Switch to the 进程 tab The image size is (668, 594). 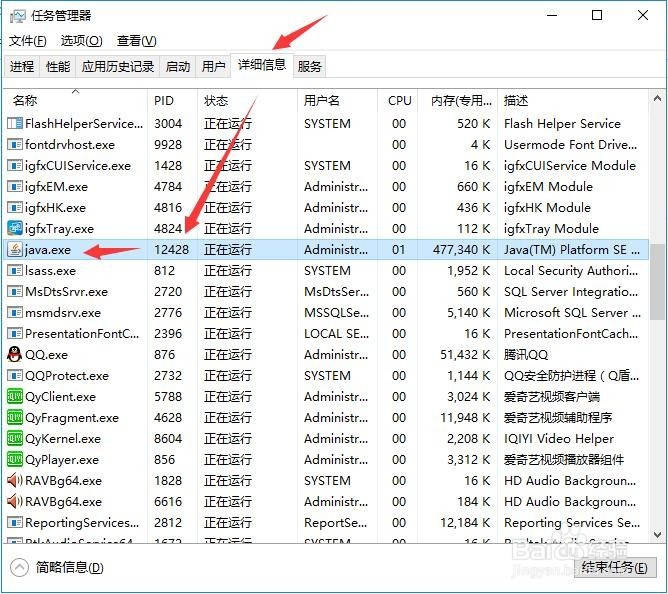(22, 66)
